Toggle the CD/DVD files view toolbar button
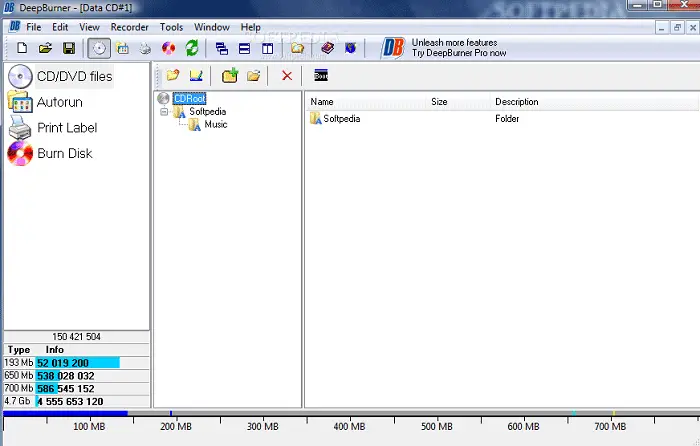700x446 pixels. click(99, 48)
